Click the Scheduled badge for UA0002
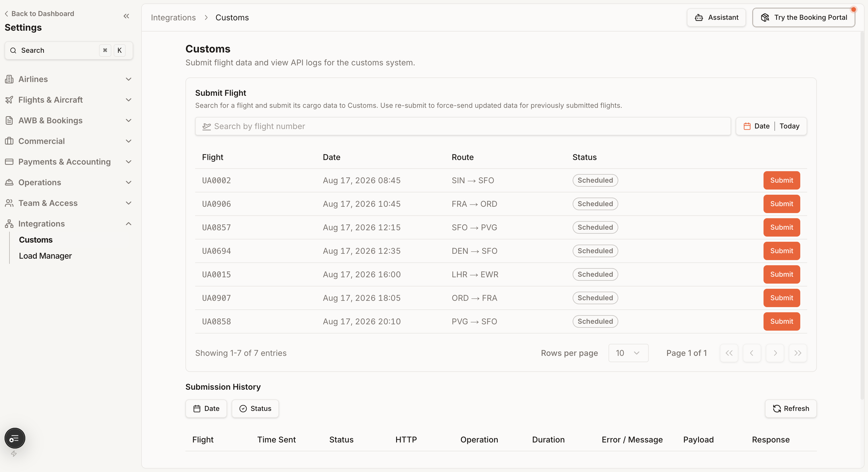868x472 pixels. (x=595, y=180)
